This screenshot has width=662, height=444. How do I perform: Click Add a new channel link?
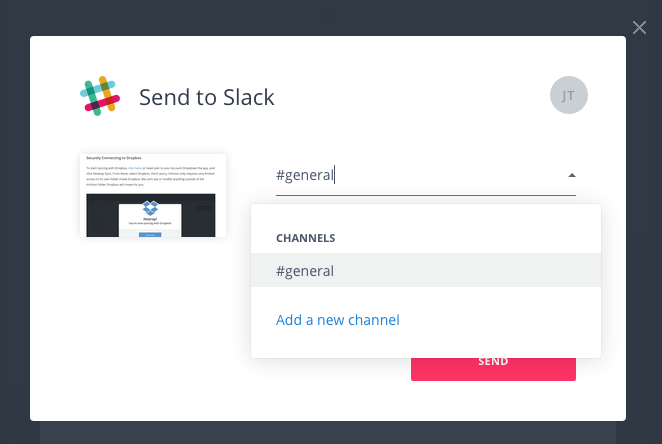click(x=338, y=320)
